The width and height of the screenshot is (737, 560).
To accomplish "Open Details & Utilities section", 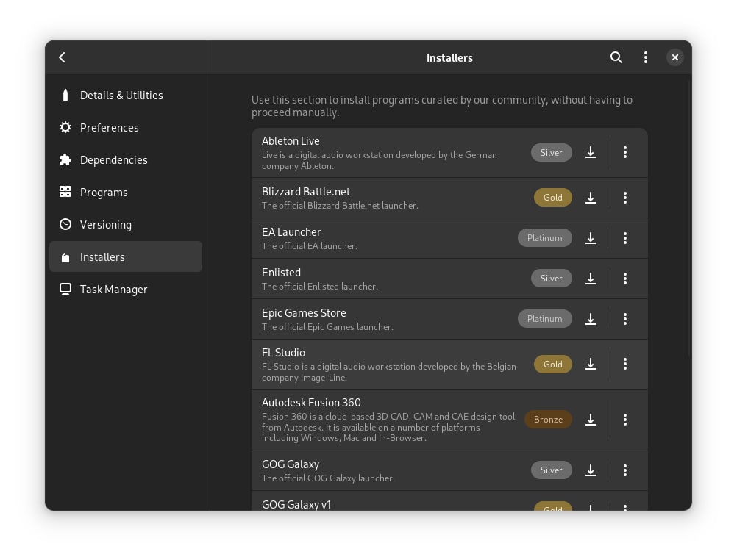I will (x=121, y=96).
